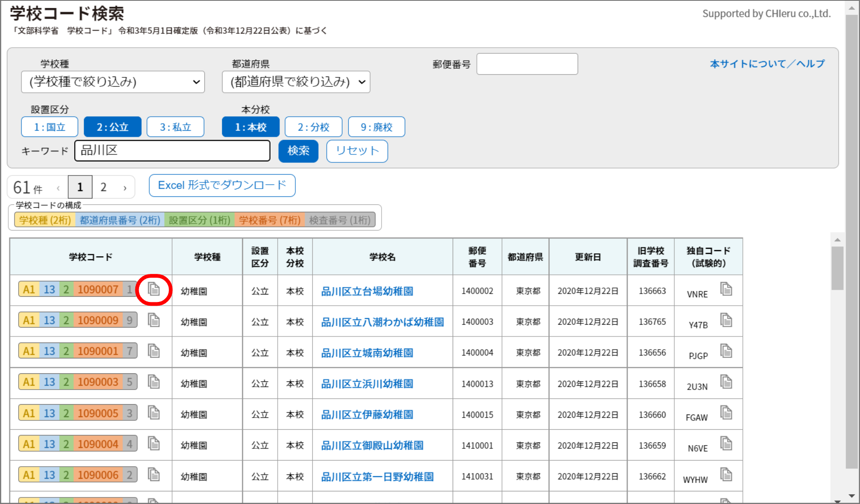Screen dimensions: 860x504
Task: Click the リセット button
Action: pyautogui.click(x=357, y=151)
